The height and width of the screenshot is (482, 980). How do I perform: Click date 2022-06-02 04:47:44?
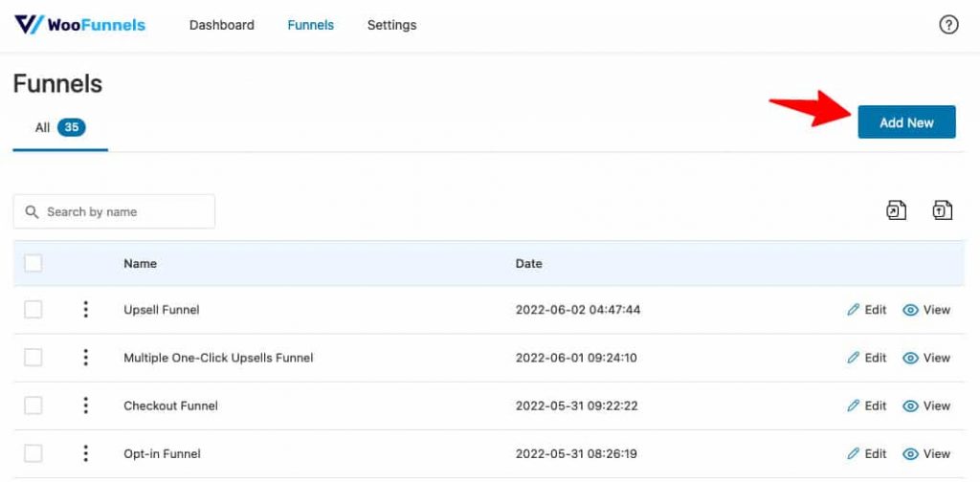pos(578,310)
